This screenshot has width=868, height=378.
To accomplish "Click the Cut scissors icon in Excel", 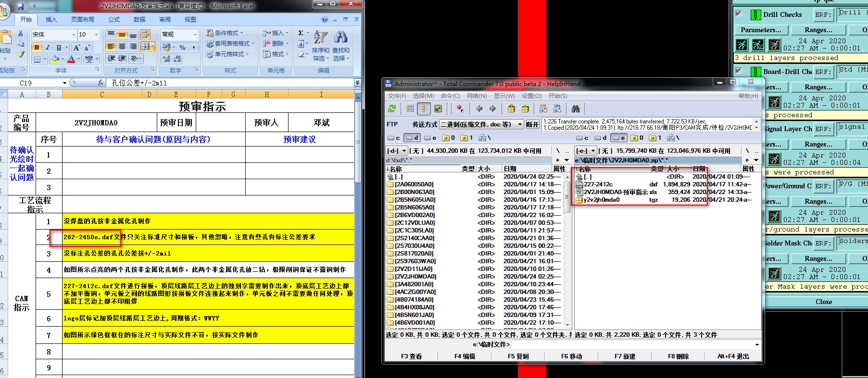I will pyautogui.click(x=21, y=34).
